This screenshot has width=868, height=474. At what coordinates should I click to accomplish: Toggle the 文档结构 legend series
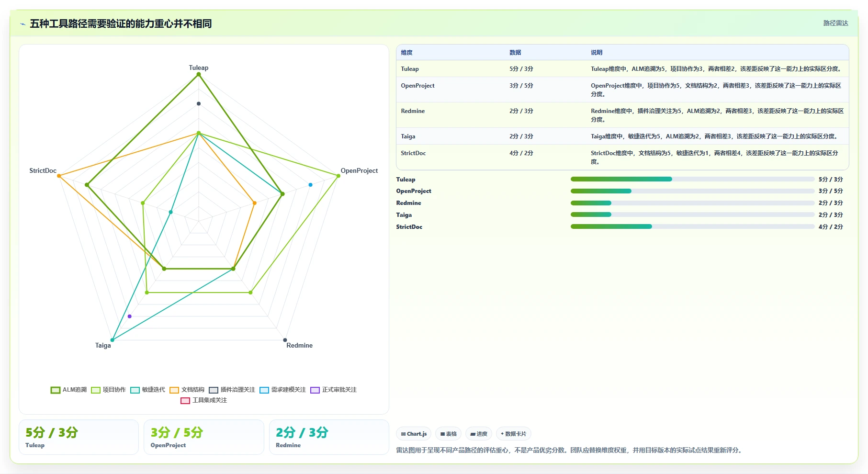pos(187,390)
